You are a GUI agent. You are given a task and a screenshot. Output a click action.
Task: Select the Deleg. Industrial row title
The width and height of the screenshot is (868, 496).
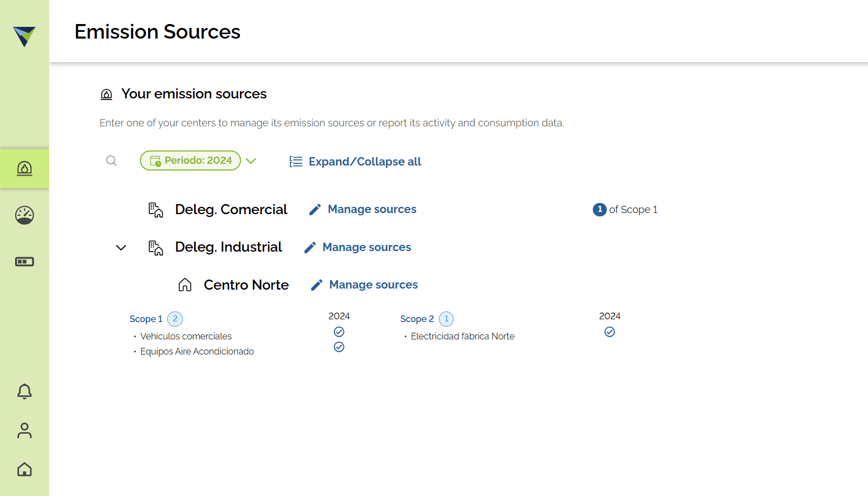tap(228, 247)
